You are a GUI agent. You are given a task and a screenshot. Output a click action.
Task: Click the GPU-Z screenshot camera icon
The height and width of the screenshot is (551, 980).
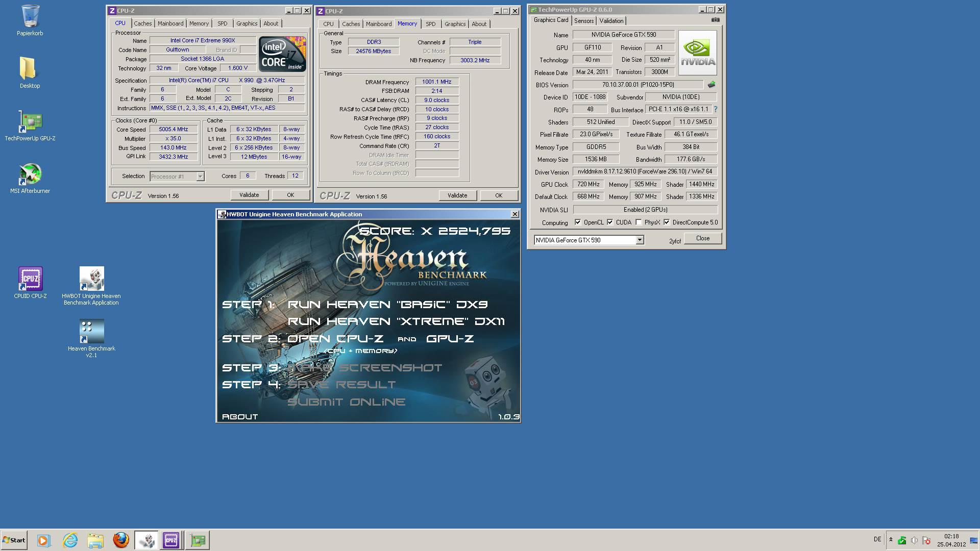(x=716, y=20)
